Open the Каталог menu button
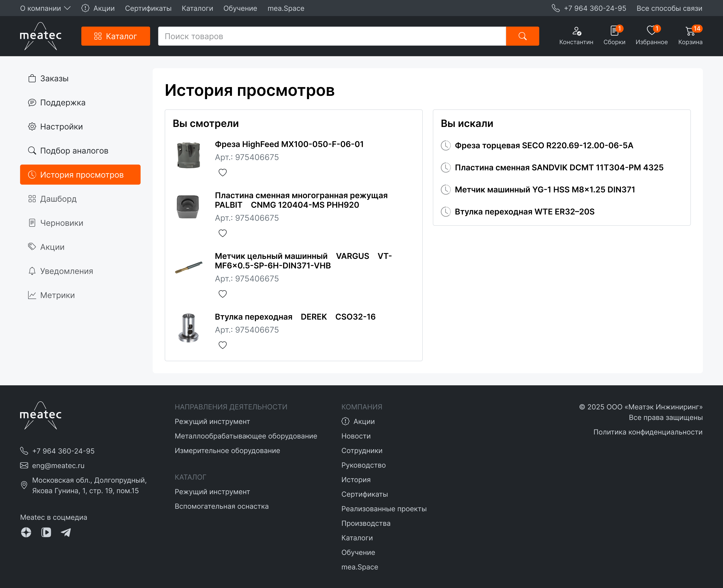This screenshot has height=588, width=723. [x=115, y=36]
